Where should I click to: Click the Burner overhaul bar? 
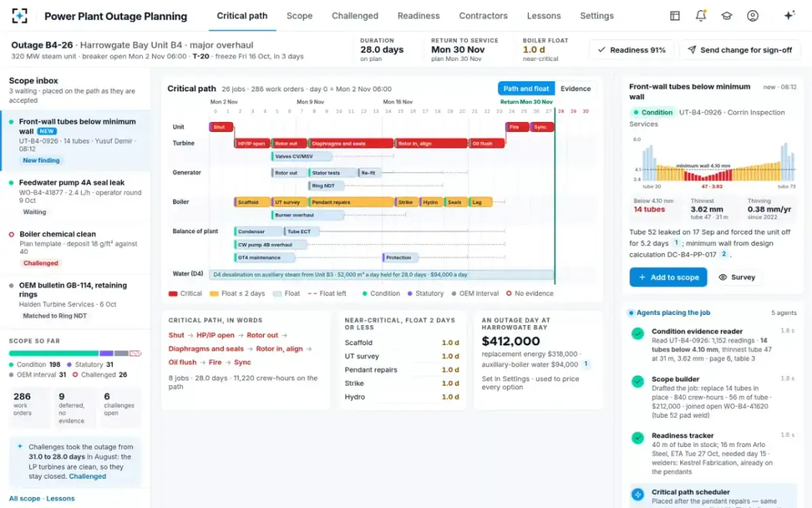coord(308,215)
